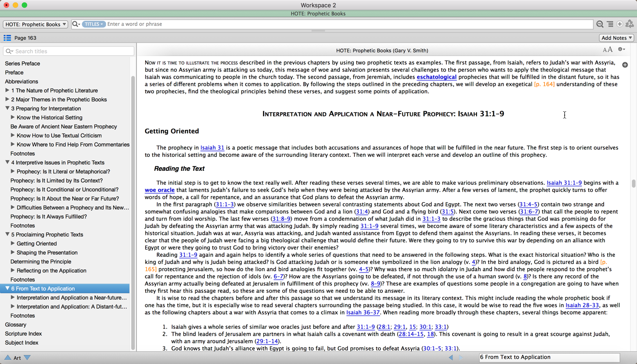Viewport: 637px width, 364px height.
Task: Expand Reflecting on the Application
Action: coord(13,271)
